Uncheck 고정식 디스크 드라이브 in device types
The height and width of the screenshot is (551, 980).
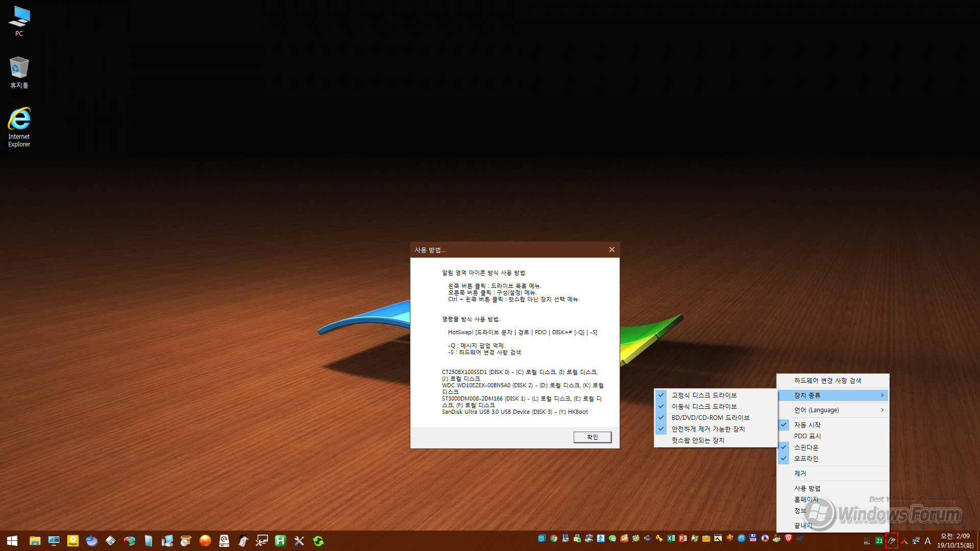click(x=716, y=395)
